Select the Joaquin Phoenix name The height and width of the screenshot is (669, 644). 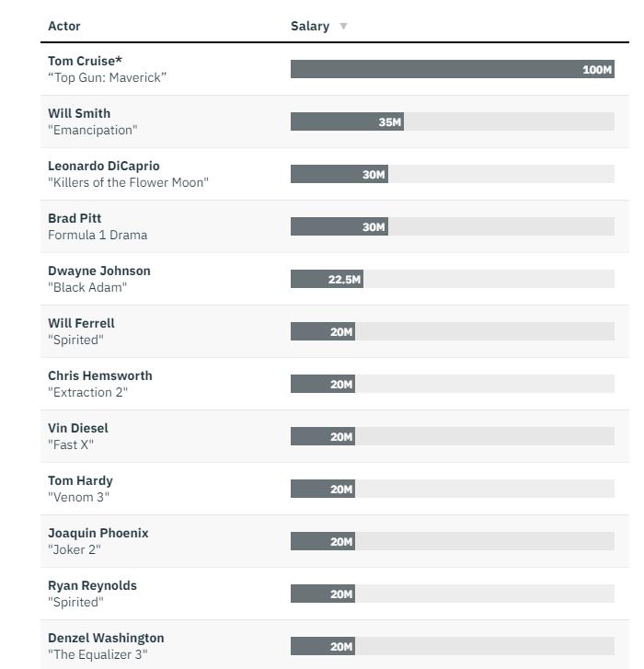[x=98, y=533]
